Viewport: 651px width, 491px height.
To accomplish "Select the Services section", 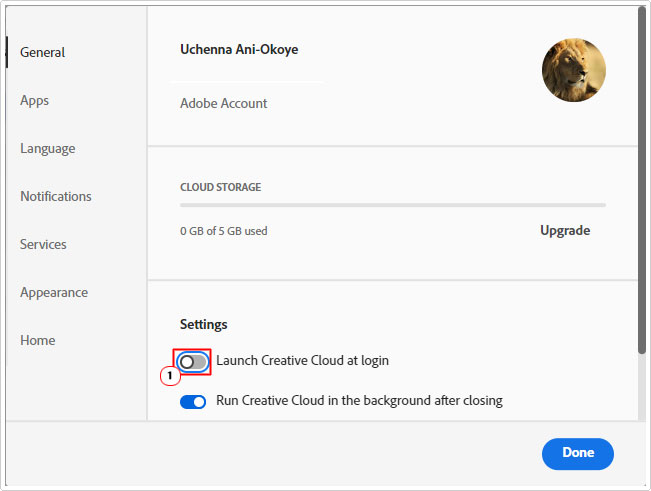I will click(x=43, y=244).
